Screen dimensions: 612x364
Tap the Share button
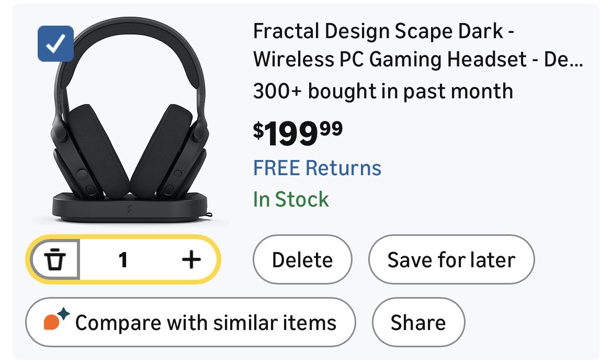[418, 322]
